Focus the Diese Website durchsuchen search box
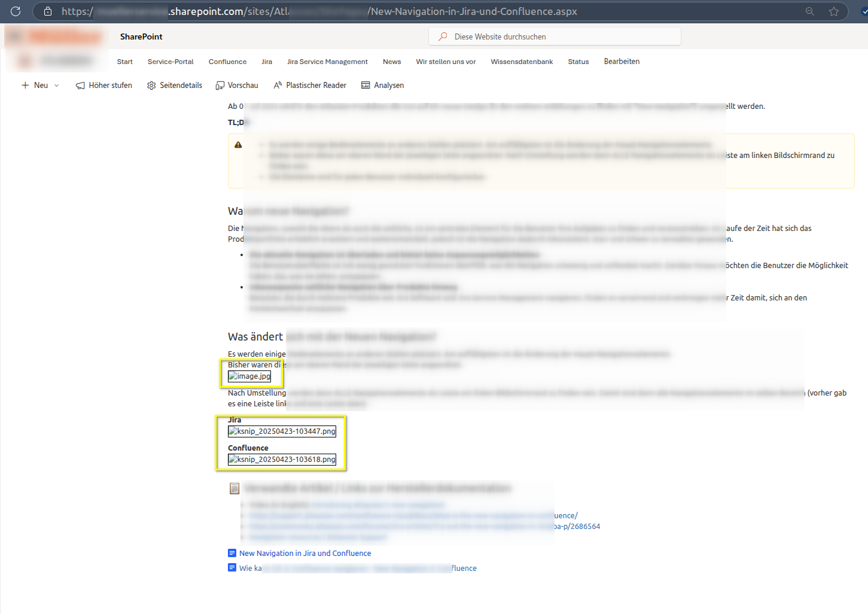 555,37
